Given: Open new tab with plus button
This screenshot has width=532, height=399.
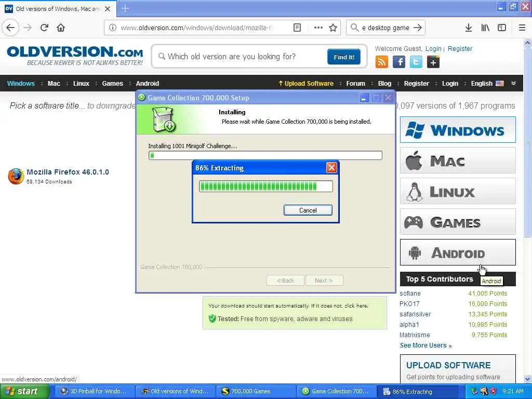Looking at the screenshot, I should pos(125,8).
